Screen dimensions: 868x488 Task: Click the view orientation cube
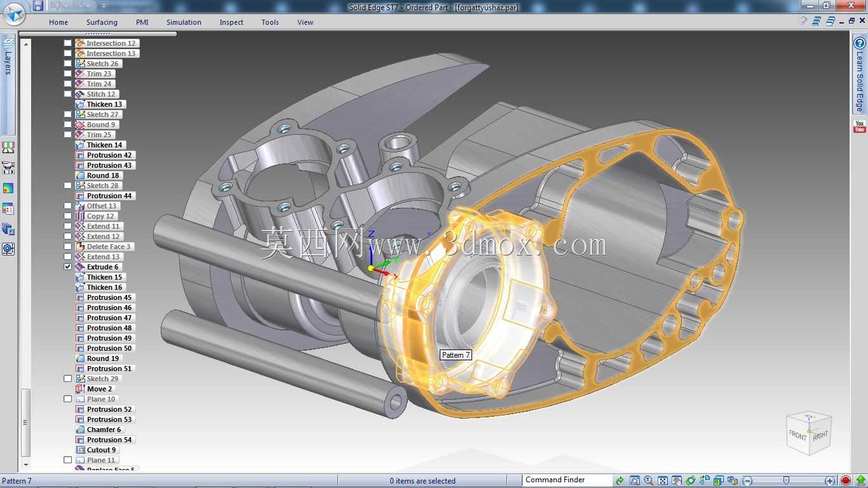tap(809, 433)
